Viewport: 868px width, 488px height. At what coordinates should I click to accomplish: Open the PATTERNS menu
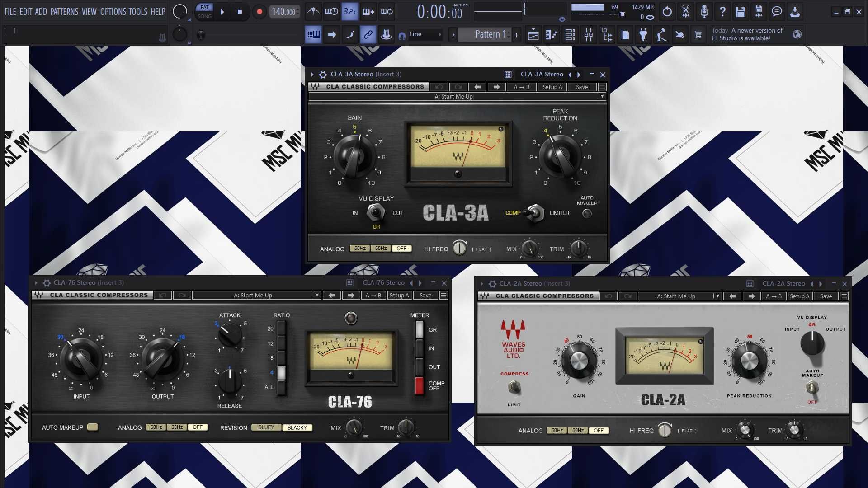[64, 12]
